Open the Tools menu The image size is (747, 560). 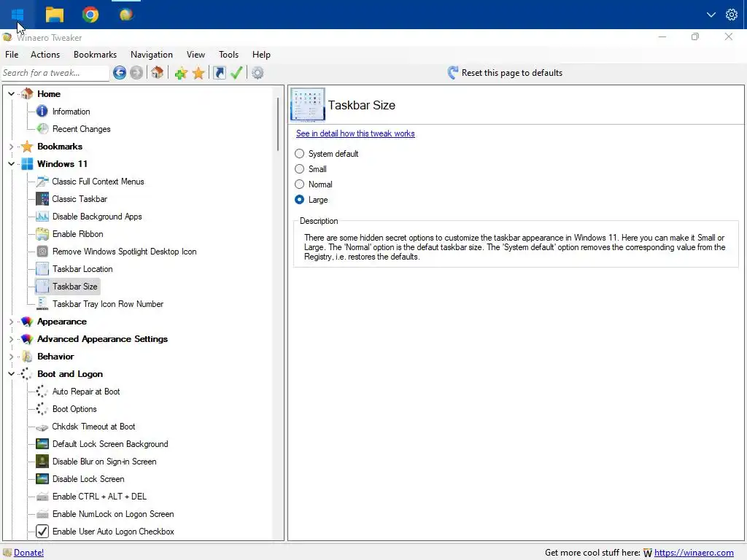(228, 54)
